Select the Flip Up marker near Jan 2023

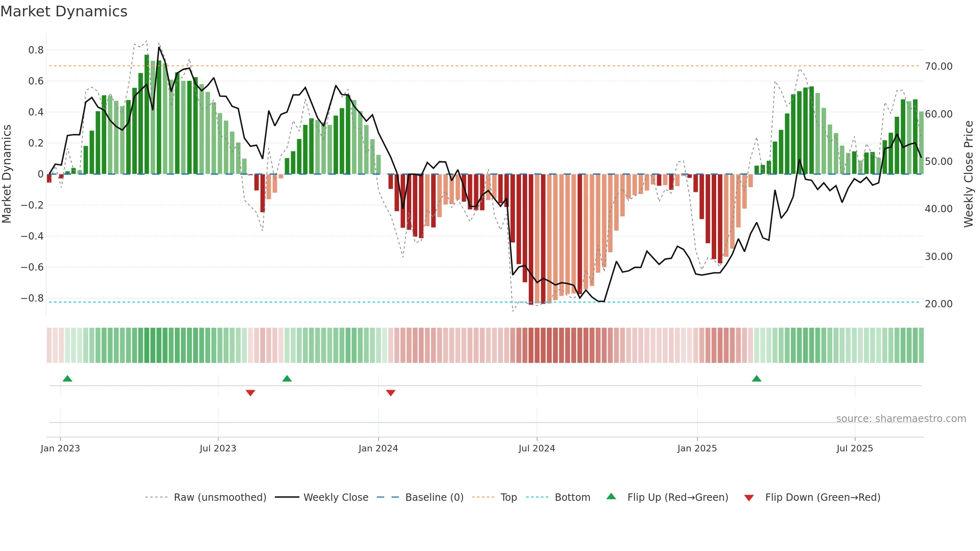point(67,378)
